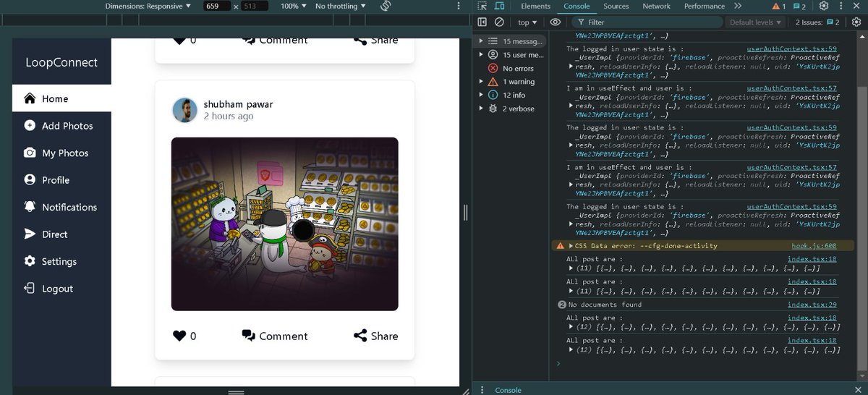Click the warning count badge in DevTools header
This screenshot has width=868, height=395.
(x=779, y=6)
